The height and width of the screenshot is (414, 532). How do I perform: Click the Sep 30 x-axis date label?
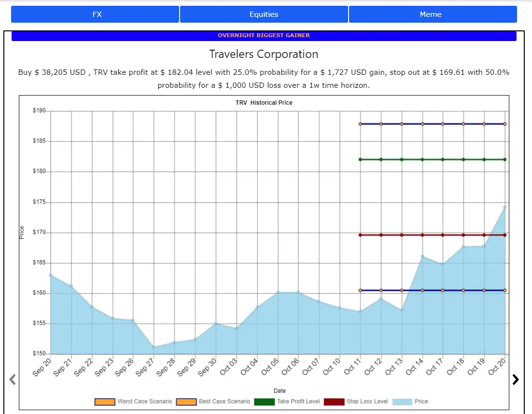tap(208, 368)
